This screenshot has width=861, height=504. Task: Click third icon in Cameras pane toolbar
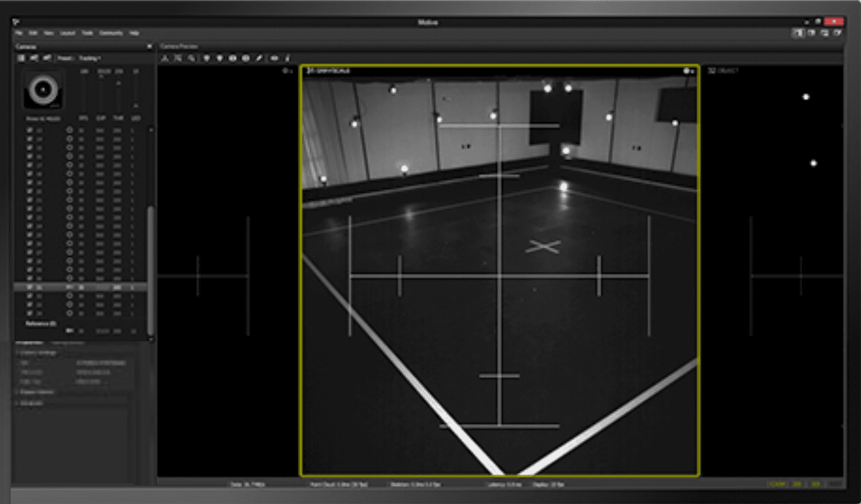click(47, 58)
